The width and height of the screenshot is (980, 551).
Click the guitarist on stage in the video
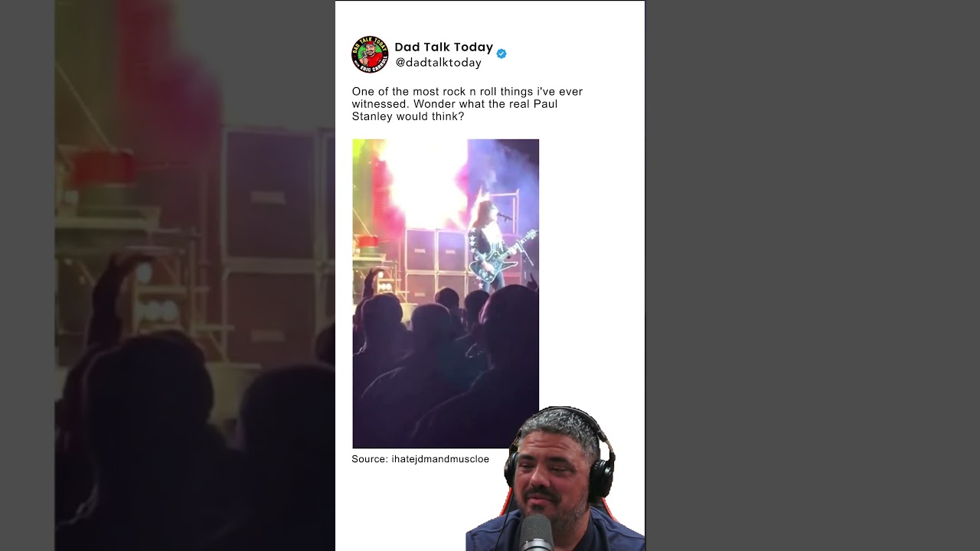click(x=488, y=243)
